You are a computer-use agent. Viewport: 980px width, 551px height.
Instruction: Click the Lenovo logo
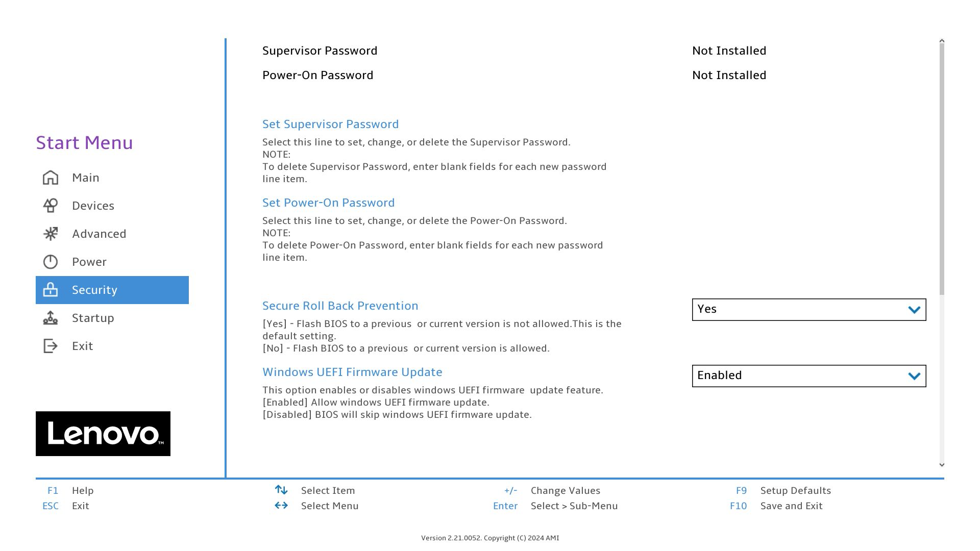pyautogui.click(x=103, y=434)
